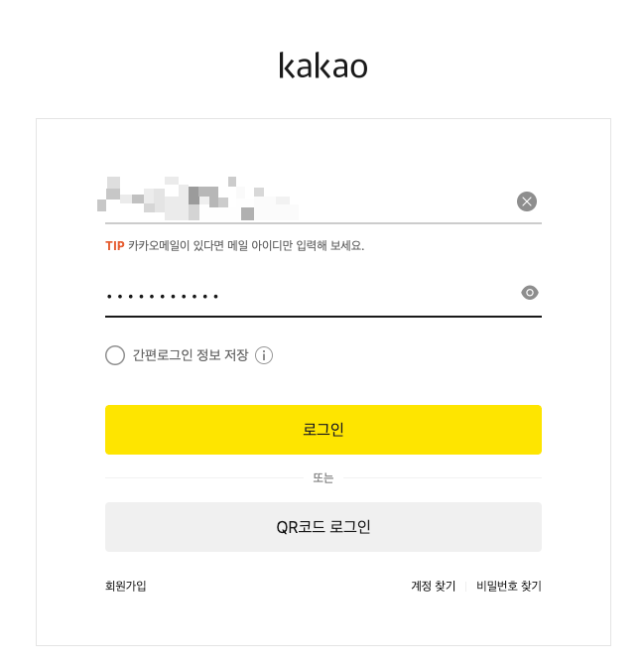The height and width of the screenshot is (666, 644).
Task: Enable the 간편로그인 정보 저장 circle checkbox
Action: point(115,355)
